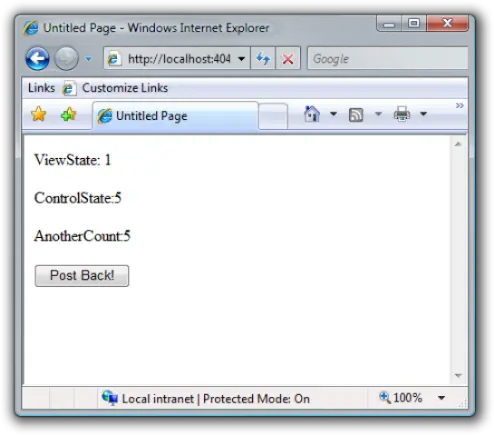Open the 100% zoom level dropdown
The height and width of the screenshot is (435, 494).
[x=441, y=398]
